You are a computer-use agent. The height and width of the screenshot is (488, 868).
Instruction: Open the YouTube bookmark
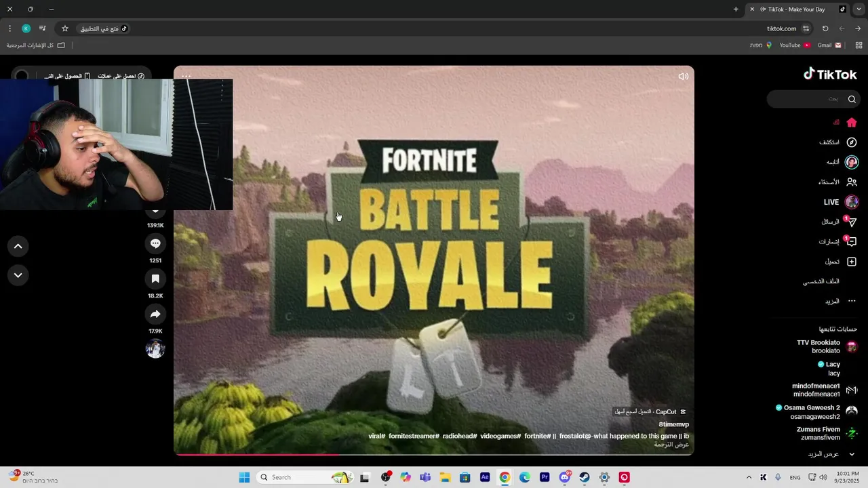[795, 45]
